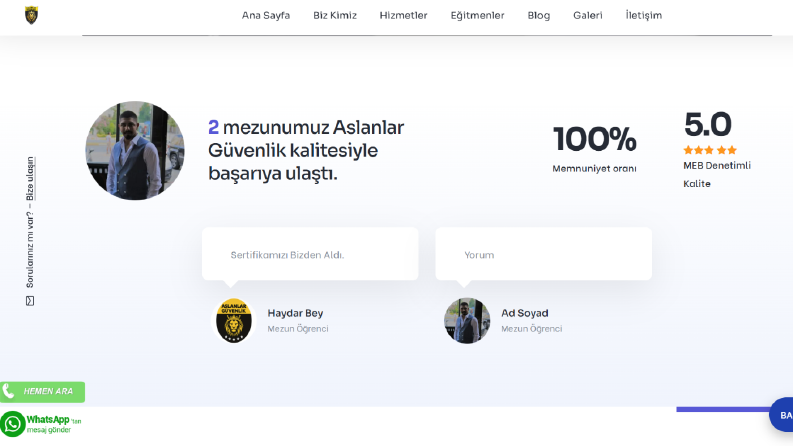
Task: Open the Blog page
Action: click(x=539, y=15)
